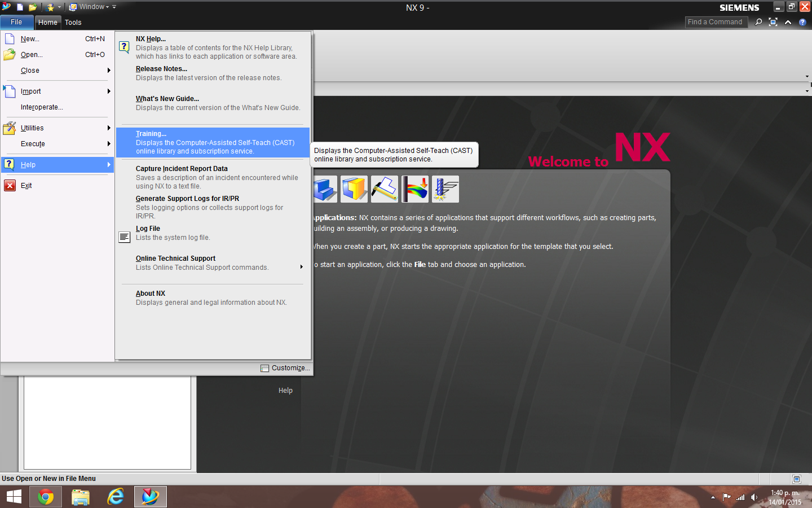Click the Log File document icon

coord(125,237)
